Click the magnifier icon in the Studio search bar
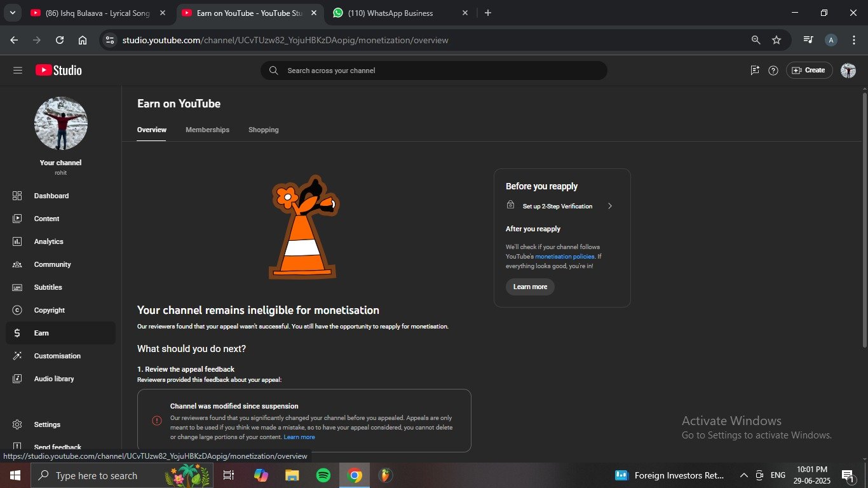Image resolution: width=868 pixels, height=488 pixels. point(274,71)
